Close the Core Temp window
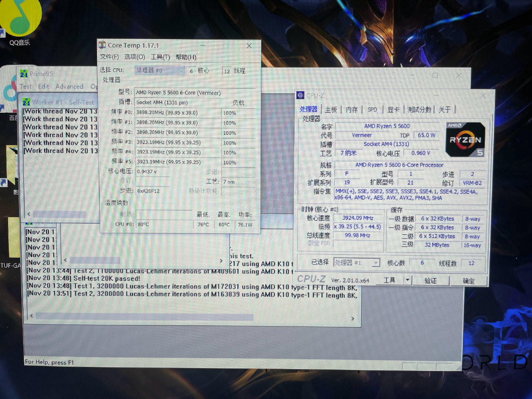532x399 pixels. point(249,46)
